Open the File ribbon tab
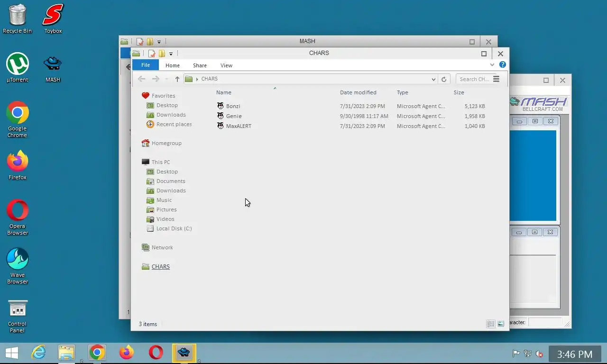 point(146,65)
